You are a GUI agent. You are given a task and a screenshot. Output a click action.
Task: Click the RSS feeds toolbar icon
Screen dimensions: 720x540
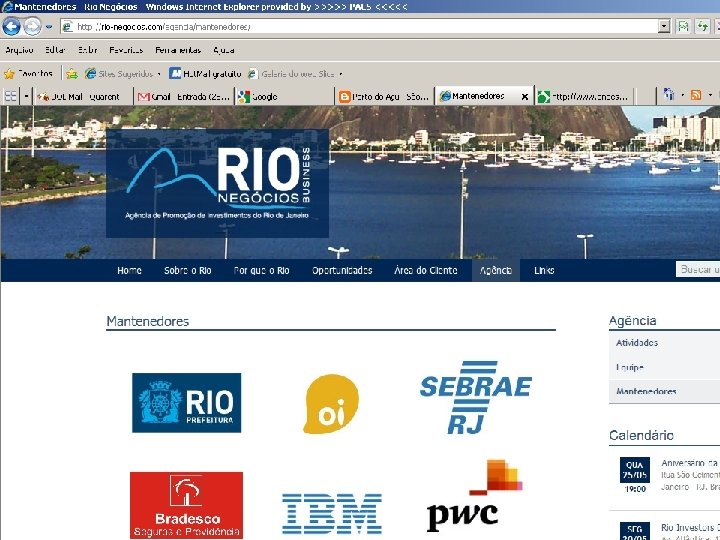tap(696, 95)
